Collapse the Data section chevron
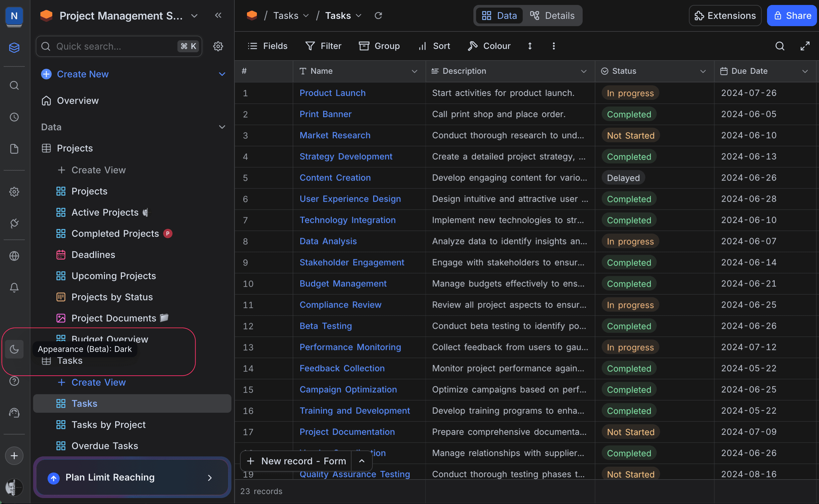 (x=222, y=127)
